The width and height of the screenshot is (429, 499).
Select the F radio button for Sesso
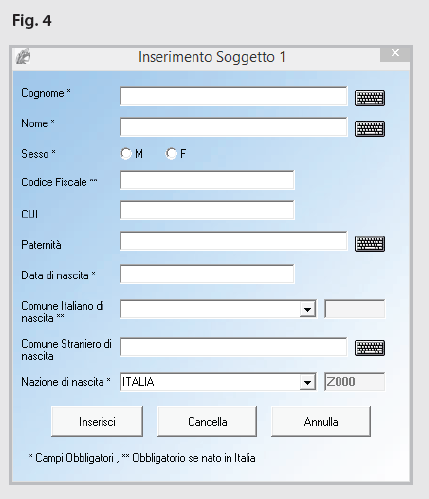click(171, 154)
